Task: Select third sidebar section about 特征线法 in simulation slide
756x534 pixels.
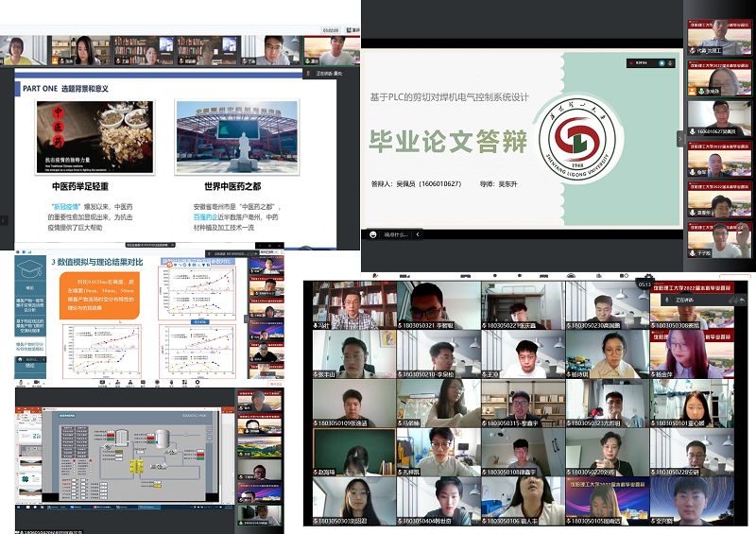Action: pyautogui.click(x=30, y=326)
